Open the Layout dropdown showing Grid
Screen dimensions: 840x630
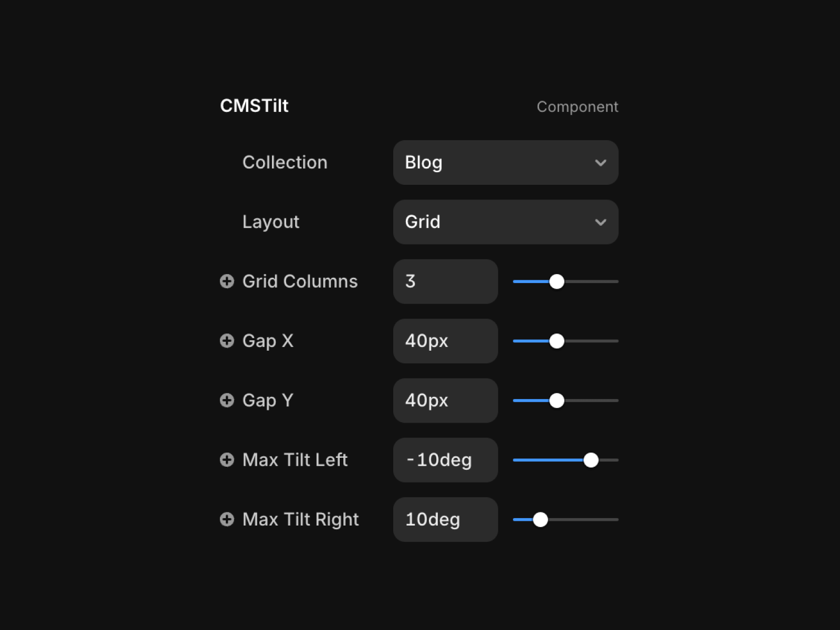(x=505, y=222)
